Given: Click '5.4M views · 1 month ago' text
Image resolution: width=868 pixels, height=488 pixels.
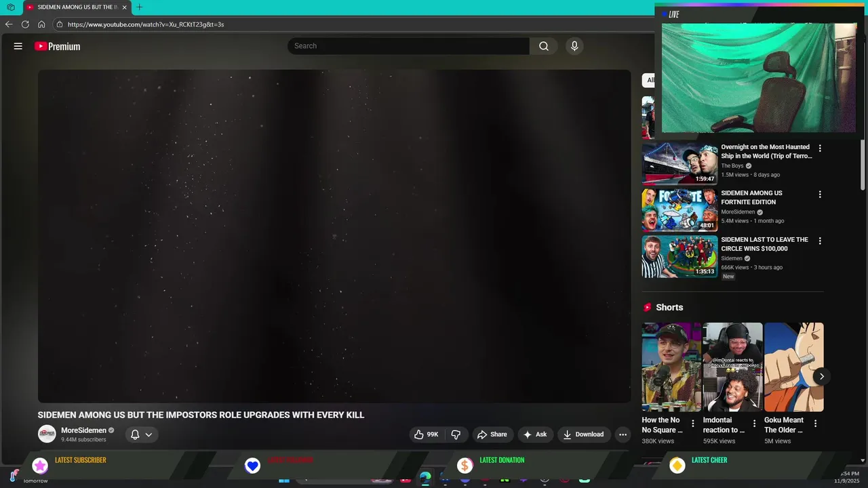Looking at the screenshot, I should pyautogui.click(x=753, y=221).
